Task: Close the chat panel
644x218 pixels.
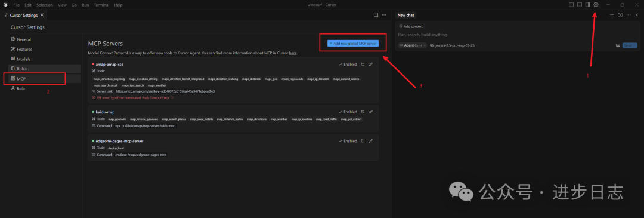Action: pos(637,15)
